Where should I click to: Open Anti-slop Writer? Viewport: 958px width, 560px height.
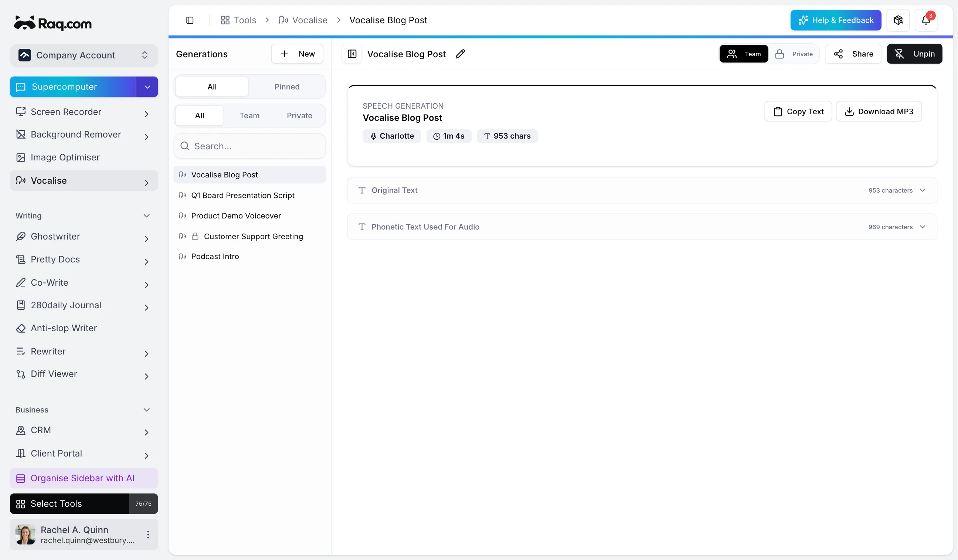coord(84,328)
